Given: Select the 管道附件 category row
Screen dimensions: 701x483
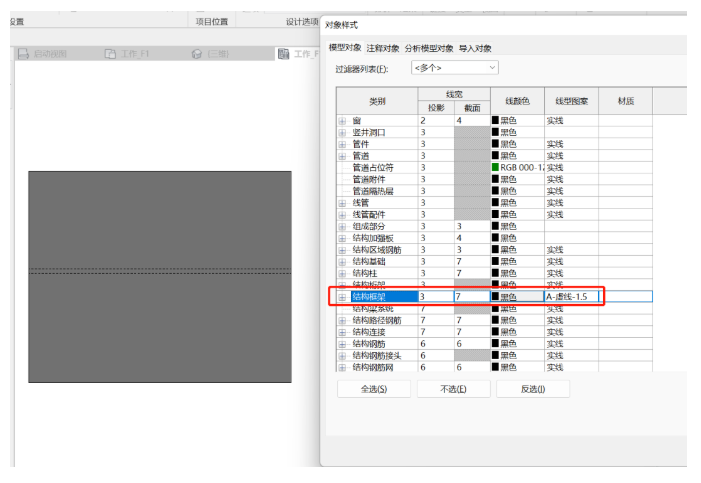Looking at the screenshot, I should tap(369, 179).
